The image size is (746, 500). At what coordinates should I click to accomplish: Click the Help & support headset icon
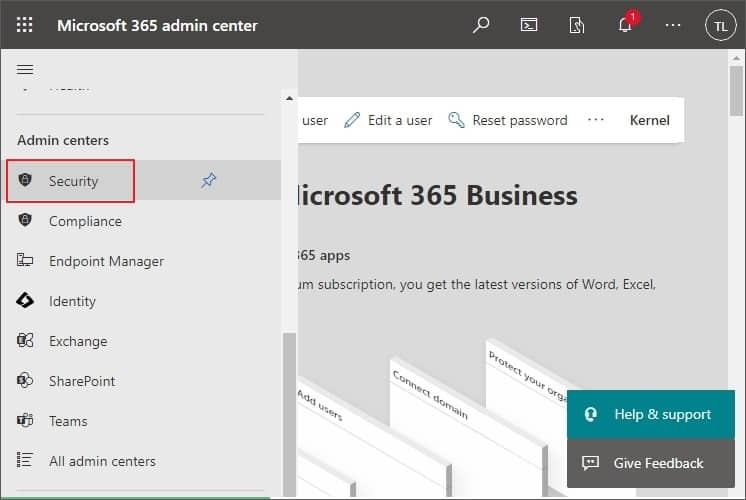pyautogui.click(x=590, y=414)
